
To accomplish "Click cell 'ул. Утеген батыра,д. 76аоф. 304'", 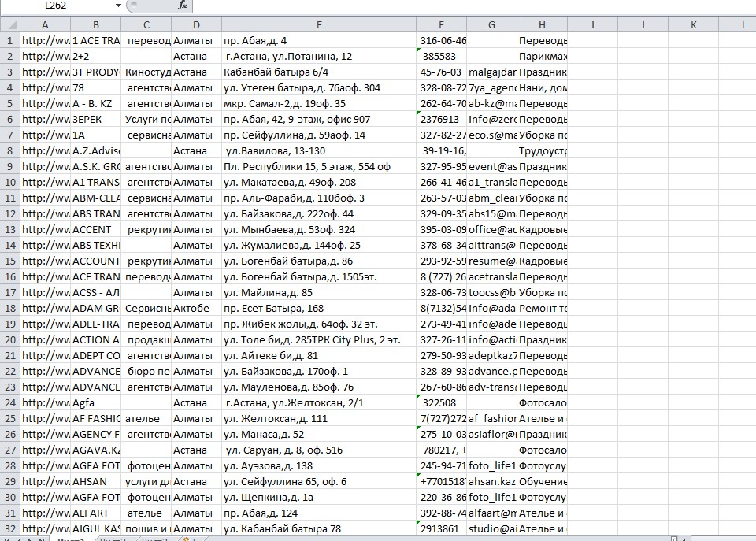I will pos(319,87).
